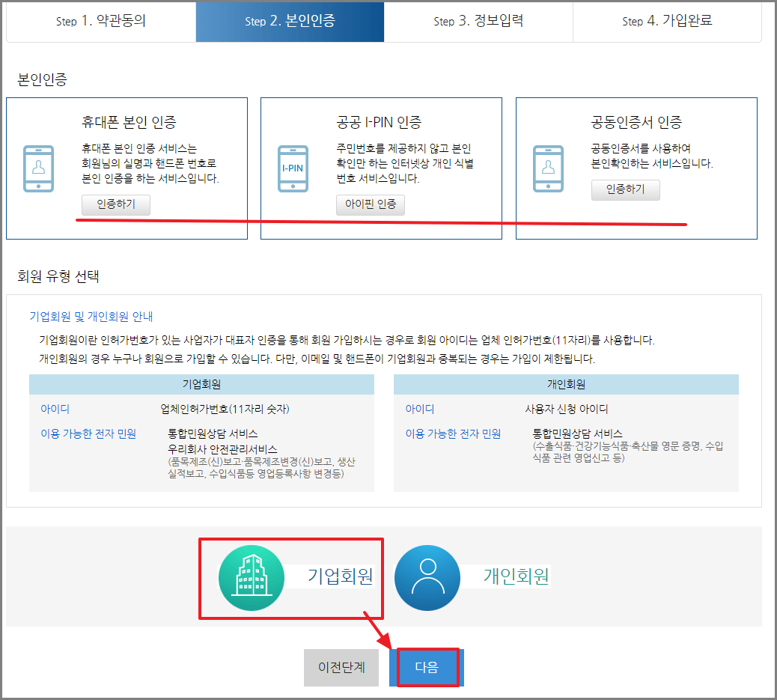Screen dimensions: 777x700
Task: Click the phone authentication smartphone icon
Action: 38,168
